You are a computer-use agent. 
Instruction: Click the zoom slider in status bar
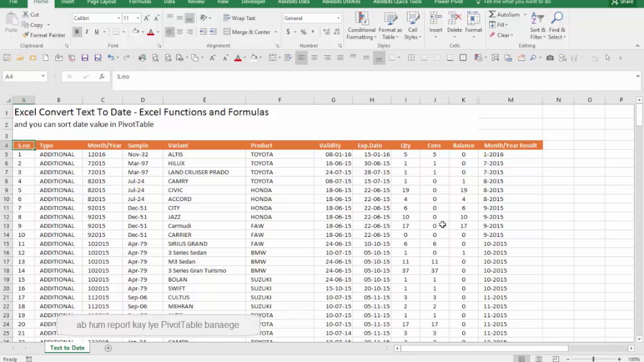tap(593, 359)
